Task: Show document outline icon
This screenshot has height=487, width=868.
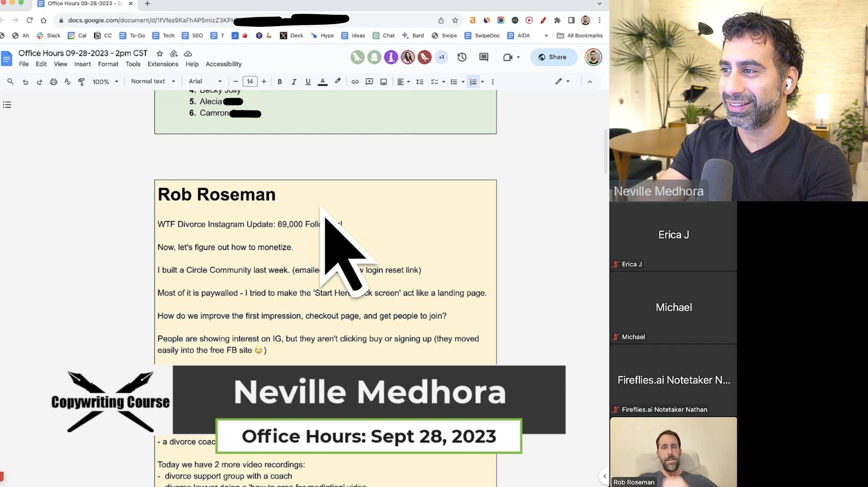Action: click(x=7, y=105)
